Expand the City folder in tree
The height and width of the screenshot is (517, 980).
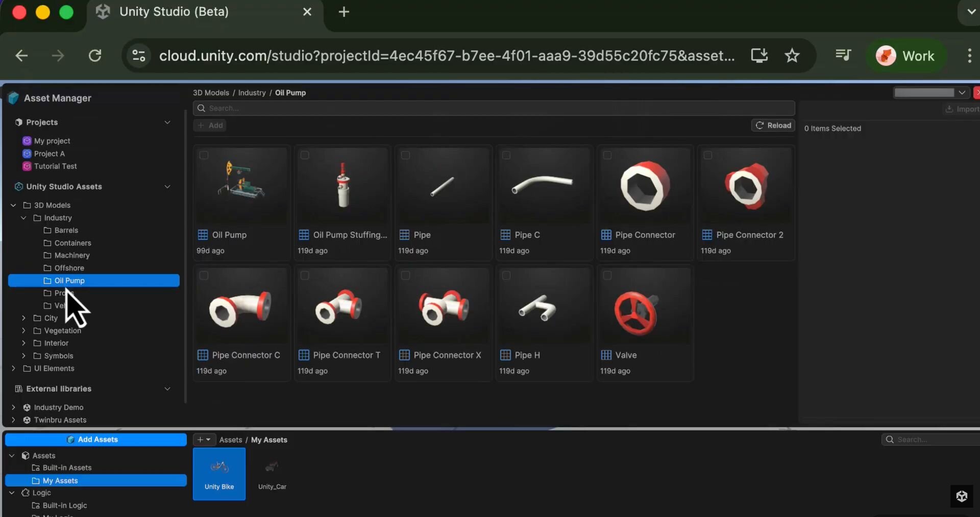point(23,318)
